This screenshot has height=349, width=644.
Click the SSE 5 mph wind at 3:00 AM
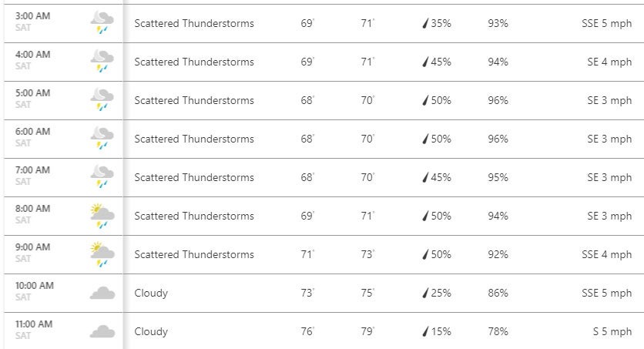click(606, 23)
